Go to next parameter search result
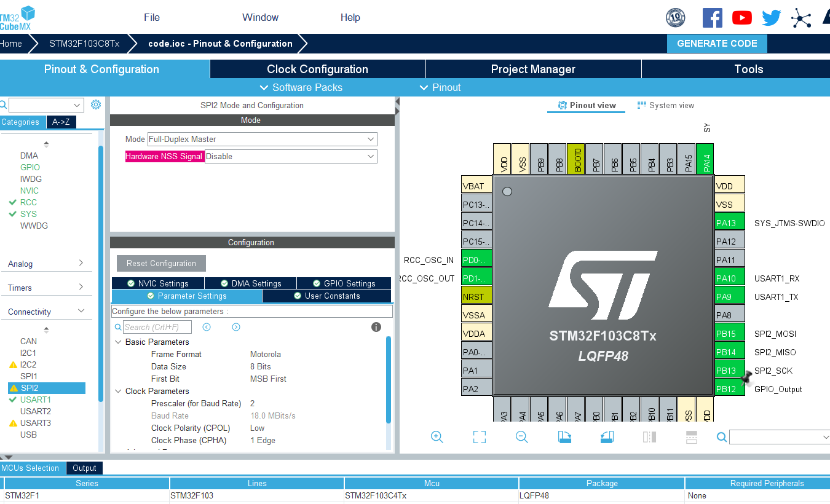 (x=236, y=327)
